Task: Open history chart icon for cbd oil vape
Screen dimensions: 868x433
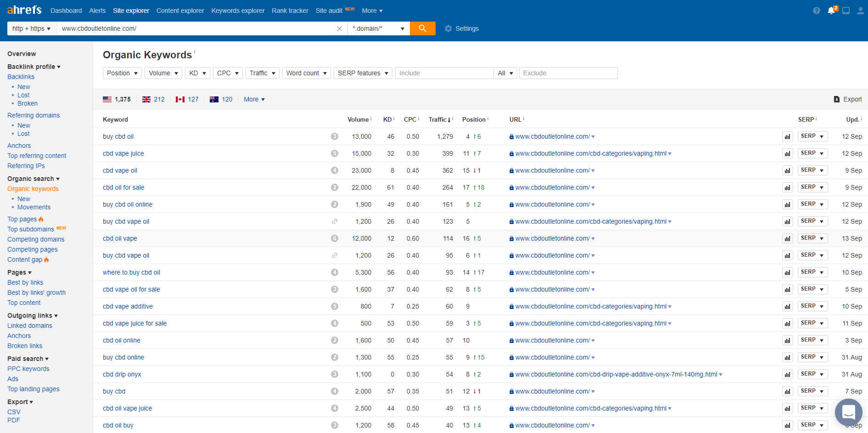Action: pyautogui.click(x=788, y=239)
